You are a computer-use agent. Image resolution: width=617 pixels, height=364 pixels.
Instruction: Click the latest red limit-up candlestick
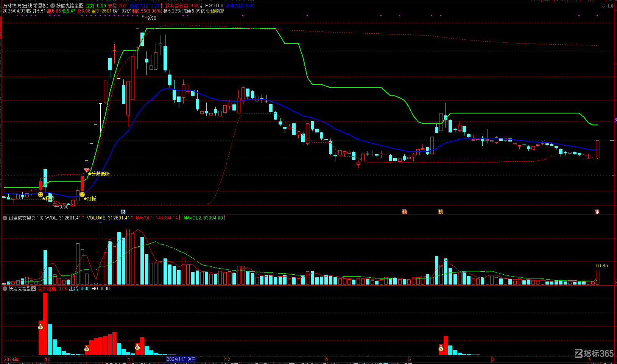point(597,149)
